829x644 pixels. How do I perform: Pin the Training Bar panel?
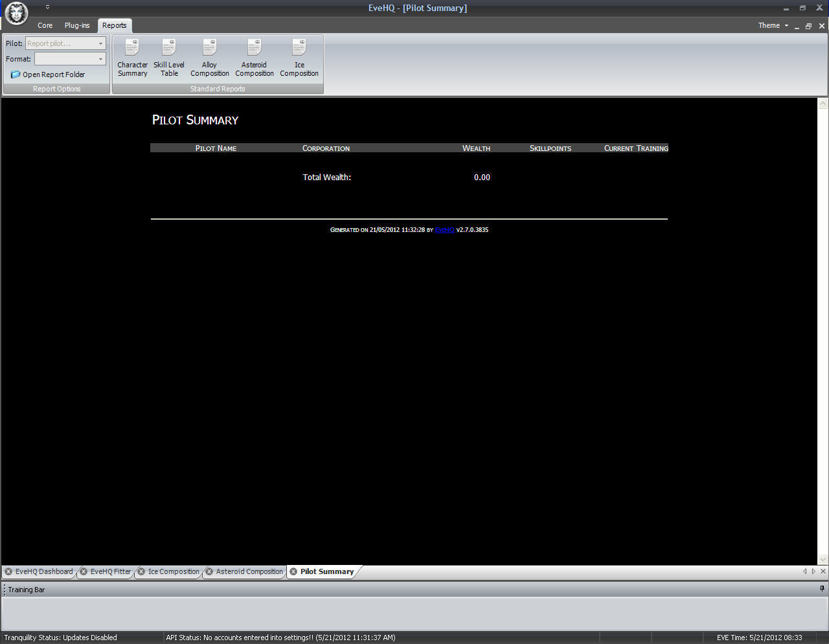822,589
